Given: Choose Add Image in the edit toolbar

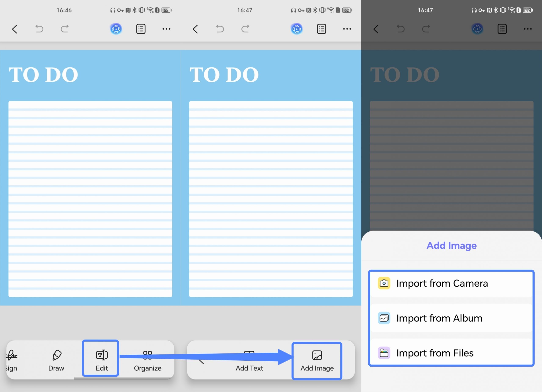Looking at the screenshot, I should [x=317, y=361].
